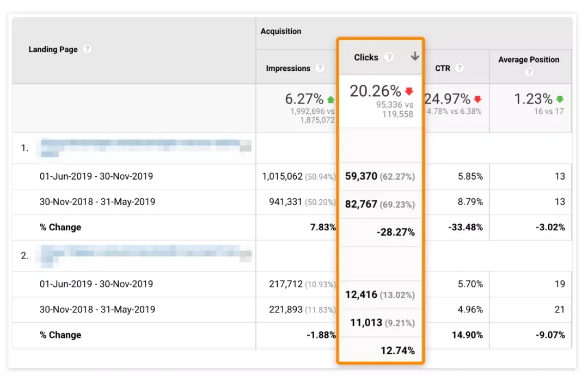
Task: Sort by the Average Position column header
Action: coord(529,60)
